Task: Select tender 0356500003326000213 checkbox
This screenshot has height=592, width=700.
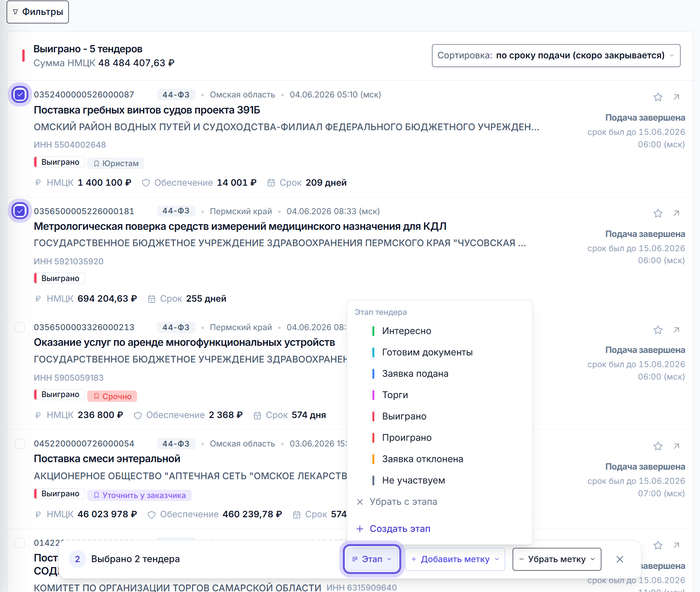Action: [20, 327]
